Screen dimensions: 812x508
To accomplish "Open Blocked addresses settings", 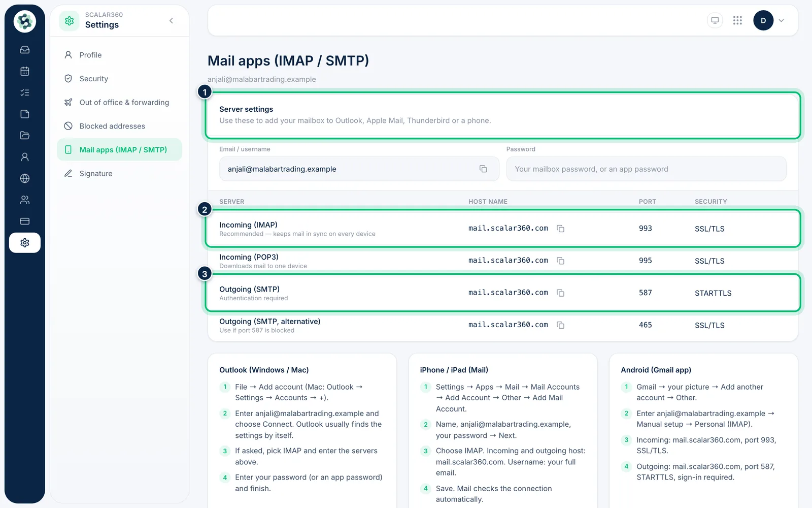I will tap(119, 126).
